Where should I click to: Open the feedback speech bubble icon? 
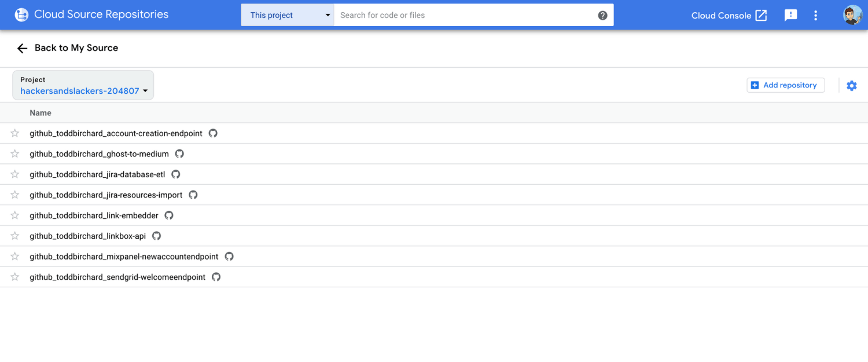(x=790, y=16)
